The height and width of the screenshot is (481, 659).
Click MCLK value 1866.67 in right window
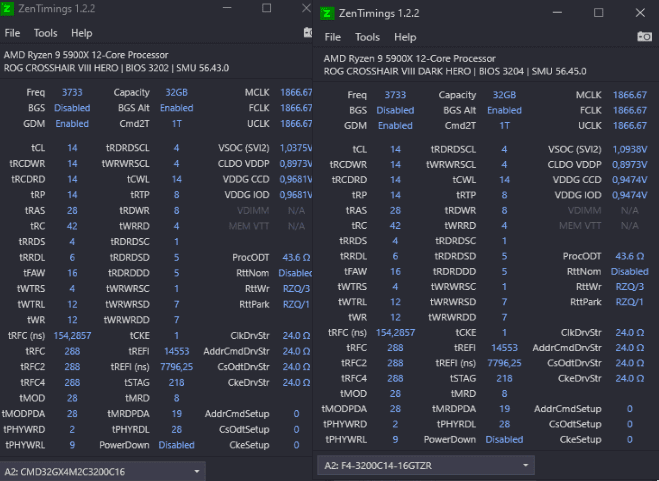tap(630, 95)
